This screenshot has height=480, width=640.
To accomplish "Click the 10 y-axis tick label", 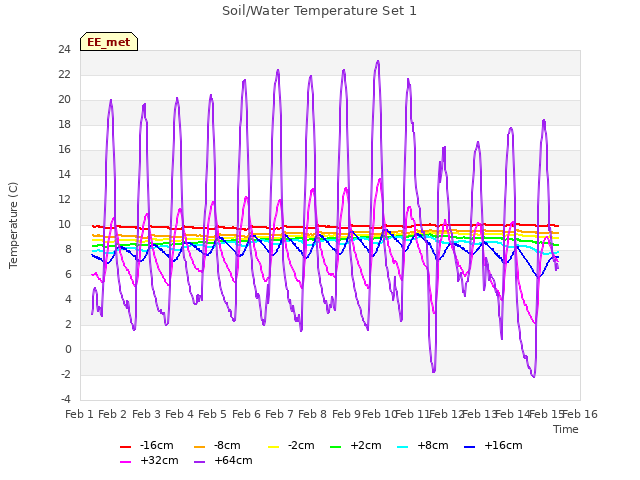I will 64,224.
